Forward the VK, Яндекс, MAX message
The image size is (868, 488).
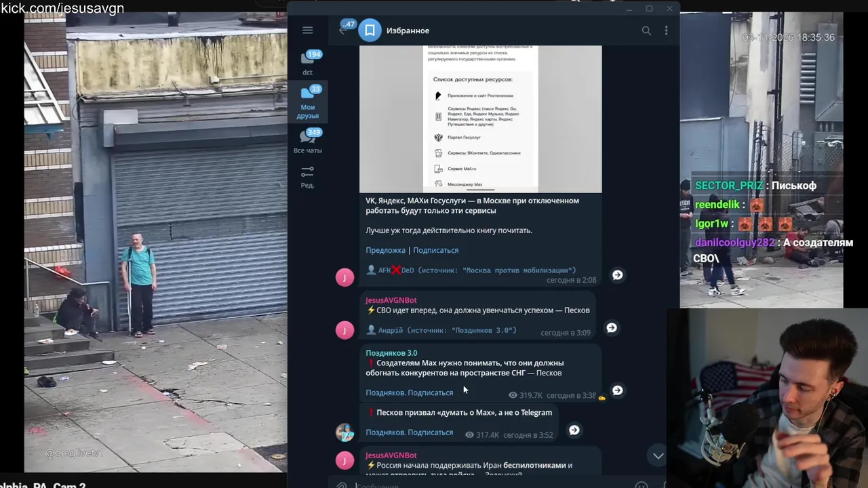tap(617, 274)
